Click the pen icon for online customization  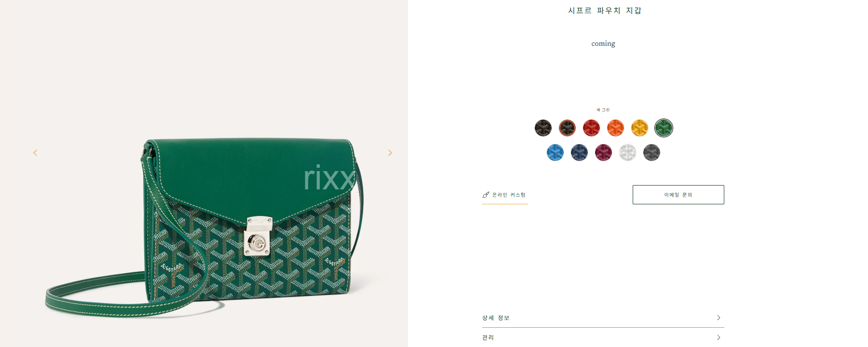(x=486, y=195)
